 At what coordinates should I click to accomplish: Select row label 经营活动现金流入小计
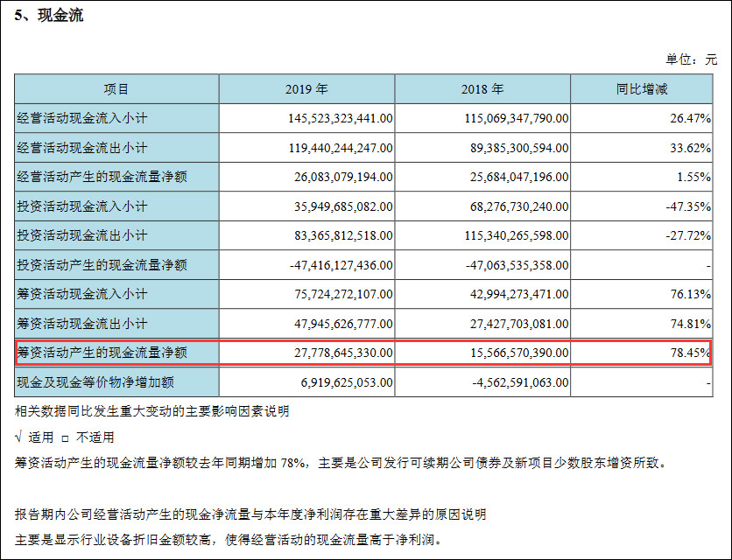(x=82, y=118)
